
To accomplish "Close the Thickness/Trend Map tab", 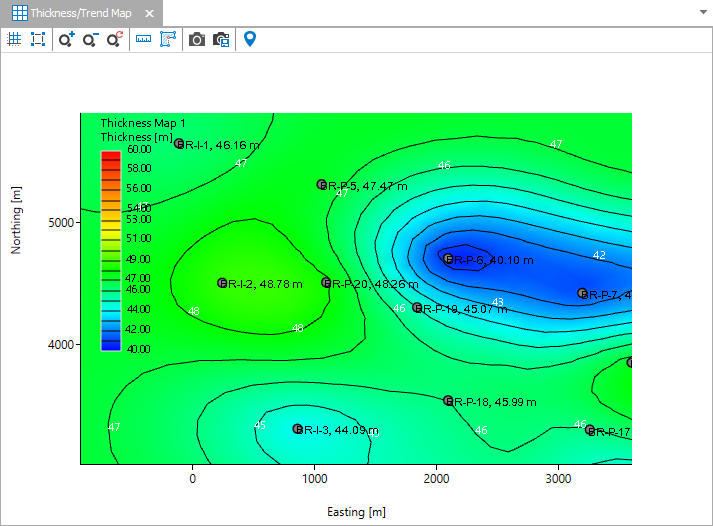I will coord(149,14).
